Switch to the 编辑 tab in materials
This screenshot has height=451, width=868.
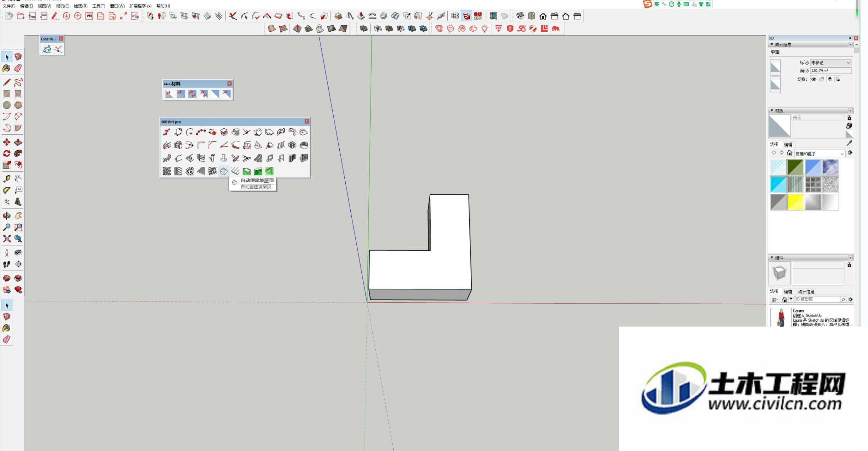(x=788, y=144)
